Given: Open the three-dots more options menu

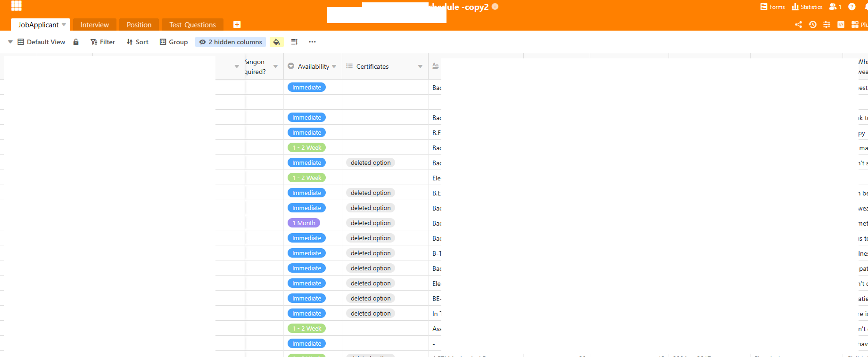Looking at the screenshot, I should [x=312, y=42].
